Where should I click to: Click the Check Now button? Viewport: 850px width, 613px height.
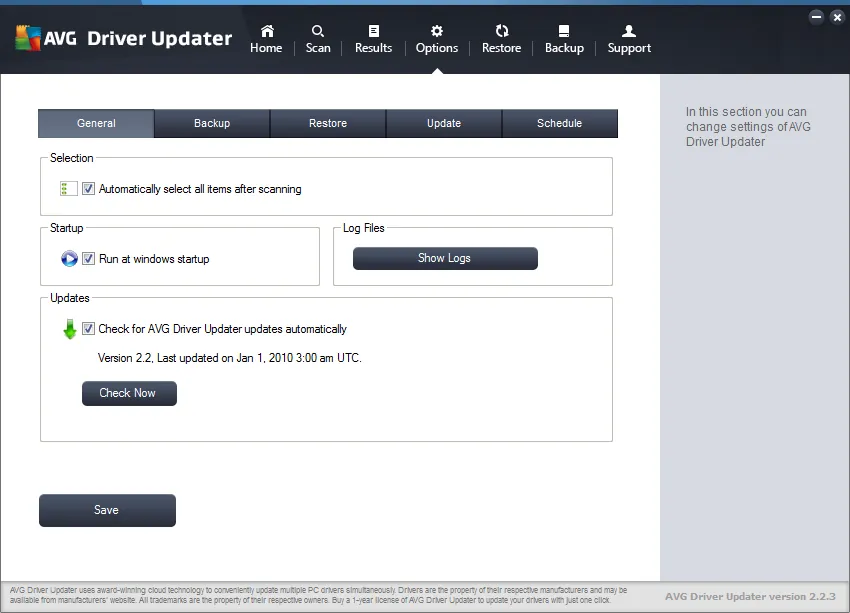coord(129,393)
